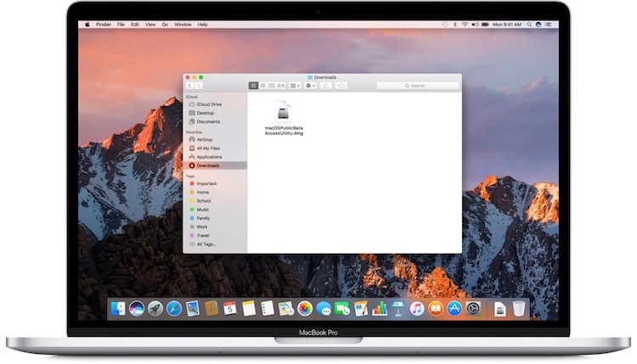This screenshot has height=364, width=637.
Task: Open iCloud Drive in the sidebar
Action: [209, 104]
